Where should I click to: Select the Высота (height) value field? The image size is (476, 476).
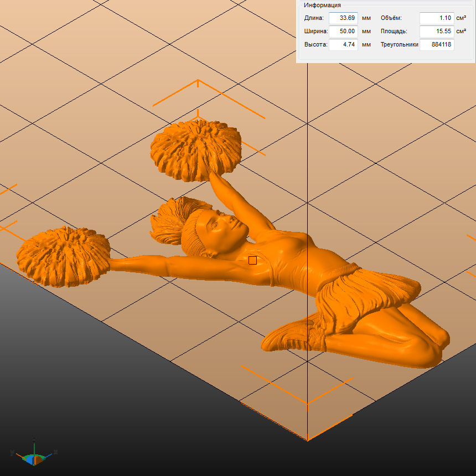[x=343, y=45]
